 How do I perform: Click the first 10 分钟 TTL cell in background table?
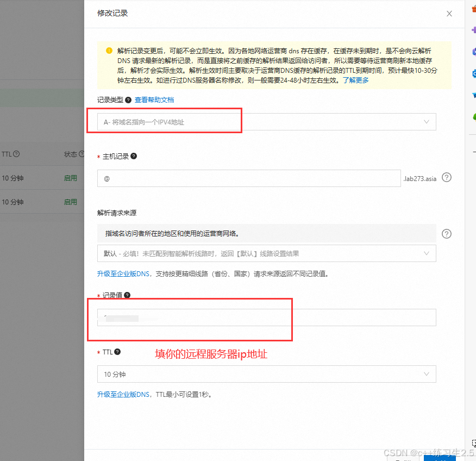(x=12, y=178)
